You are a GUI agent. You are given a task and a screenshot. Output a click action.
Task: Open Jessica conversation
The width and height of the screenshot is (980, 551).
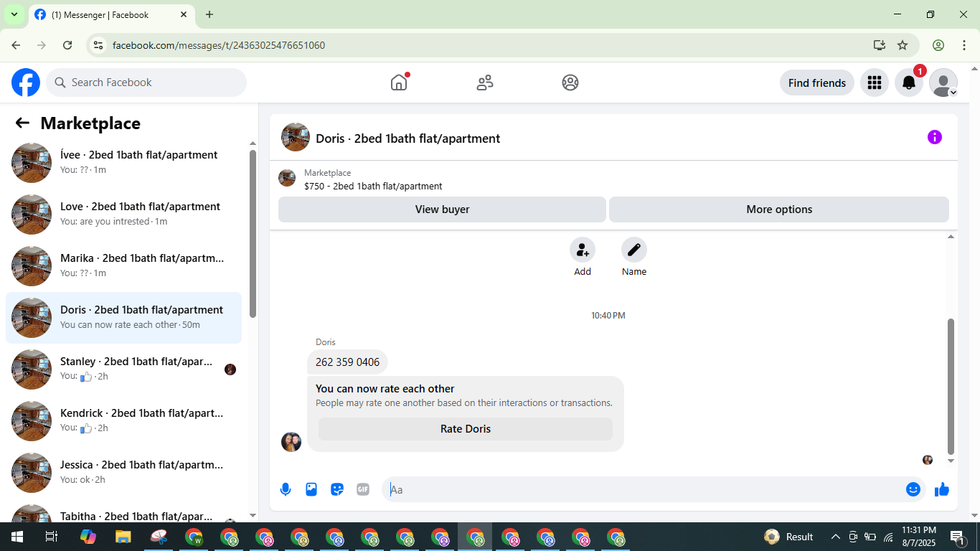[123, 473]
